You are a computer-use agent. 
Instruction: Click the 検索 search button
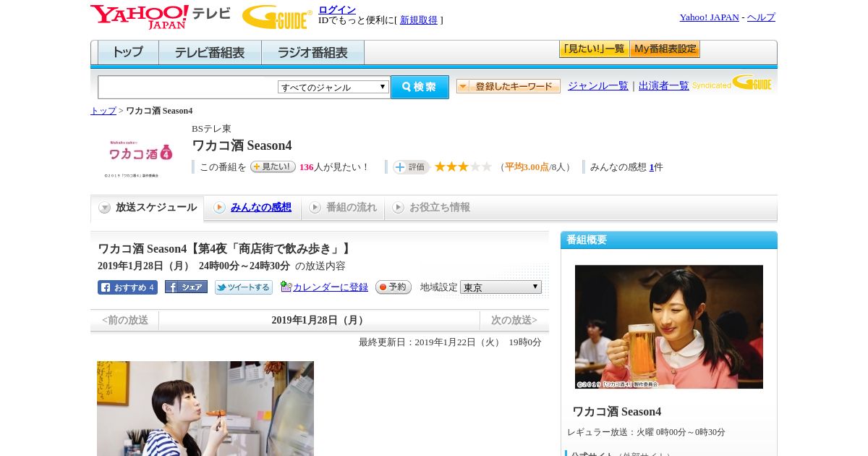pos(420,87)
